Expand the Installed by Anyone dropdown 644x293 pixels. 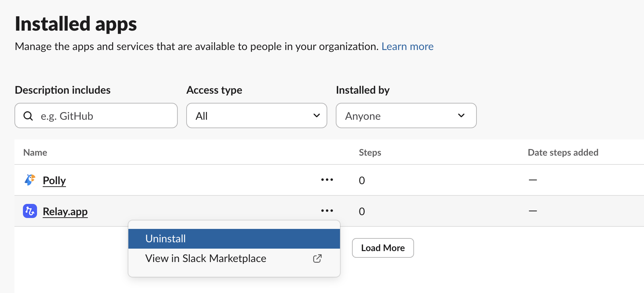pos(406,116)
